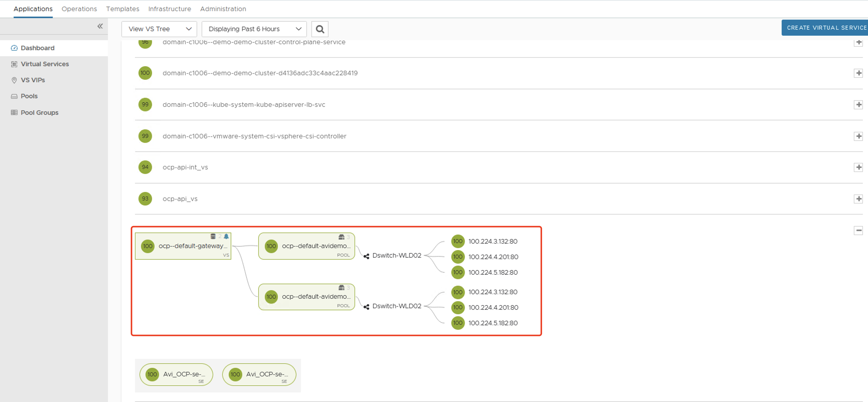Open the Infrastructure tab
868x402 pixels.
click(169, 9)
